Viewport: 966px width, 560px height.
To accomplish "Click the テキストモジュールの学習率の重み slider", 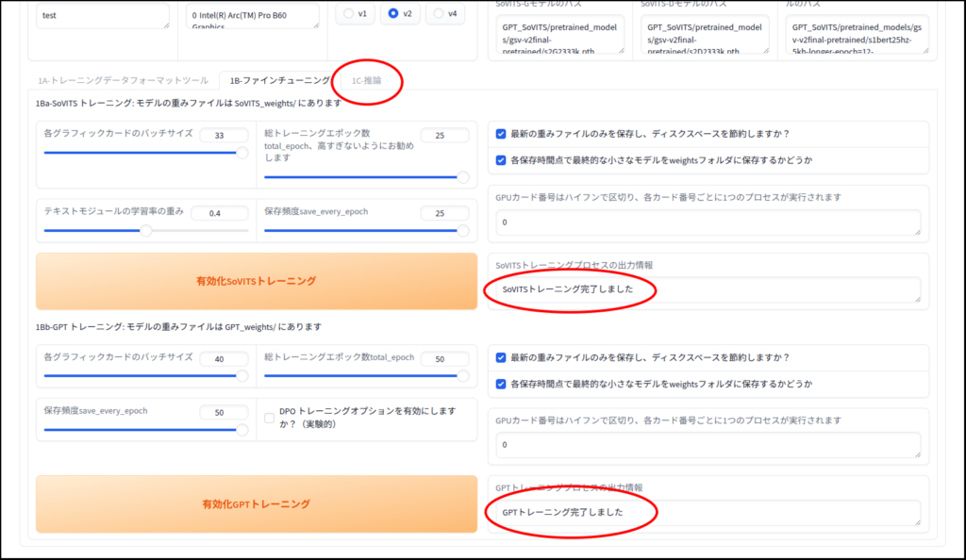I will point(142,230).
